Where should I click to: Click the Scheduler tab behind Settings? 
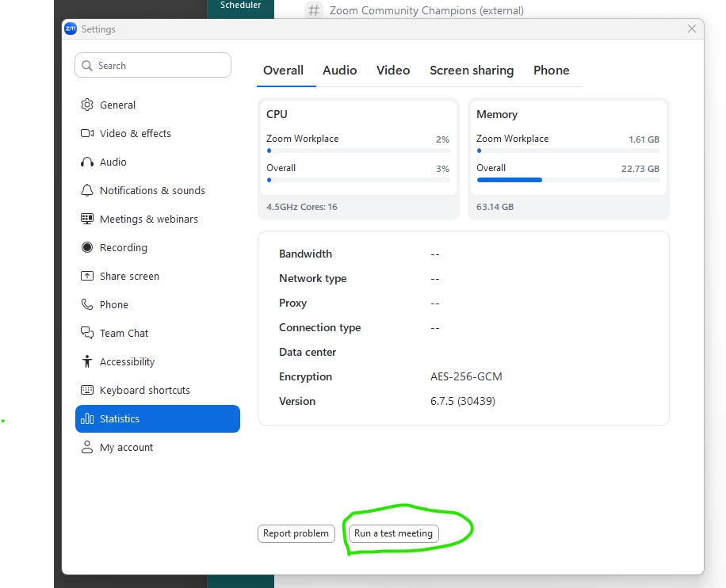[x=240, y=6]
